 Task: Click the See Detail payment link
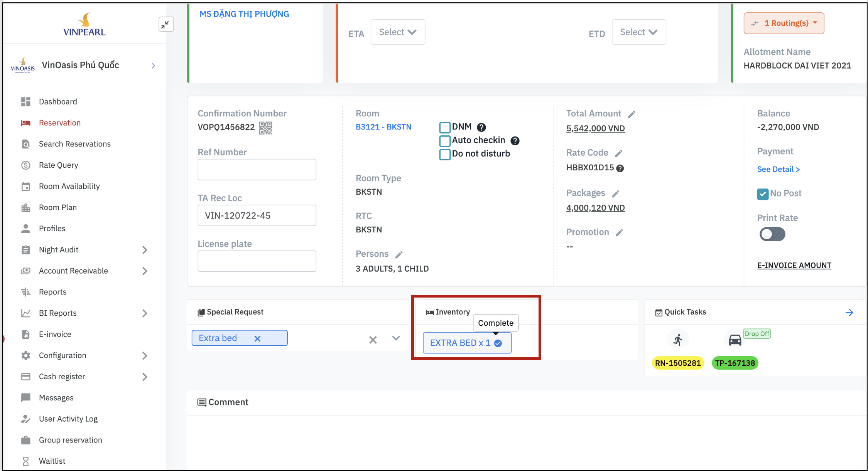click(778, 169)
